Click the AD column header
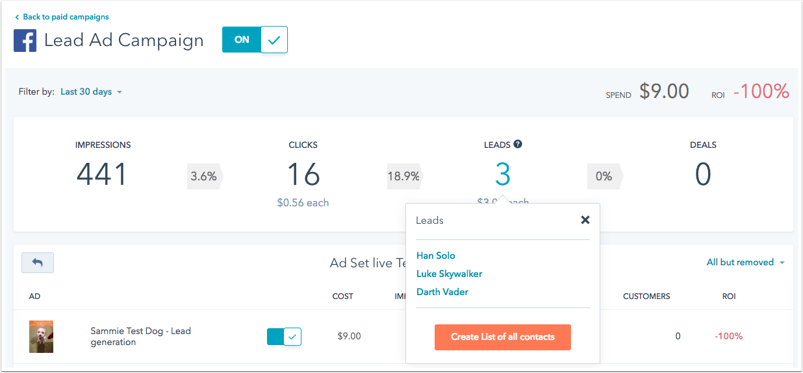Image resolution: width=803 pixels, height=373 pixels. (34, 296)
